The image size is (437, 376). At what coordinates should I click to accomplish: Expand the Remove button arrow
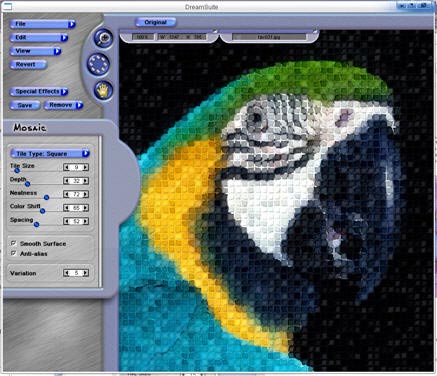(79, 105)
